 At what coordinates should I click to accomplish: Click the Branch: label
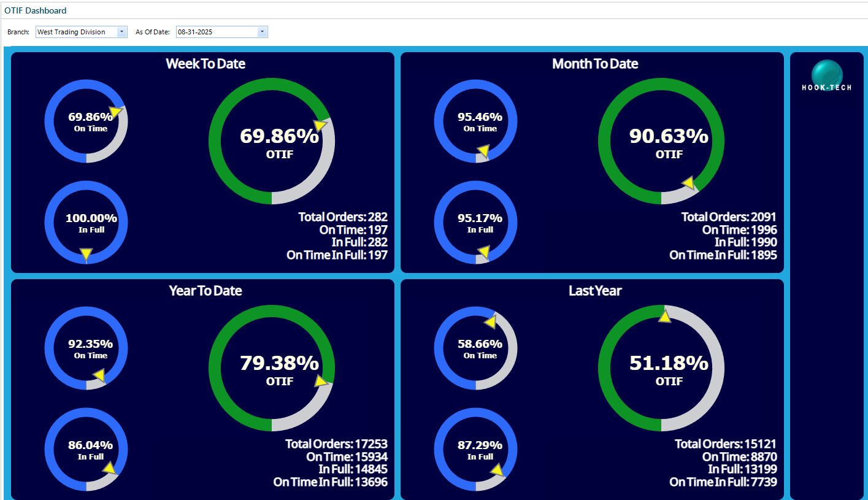click(18, 32)
